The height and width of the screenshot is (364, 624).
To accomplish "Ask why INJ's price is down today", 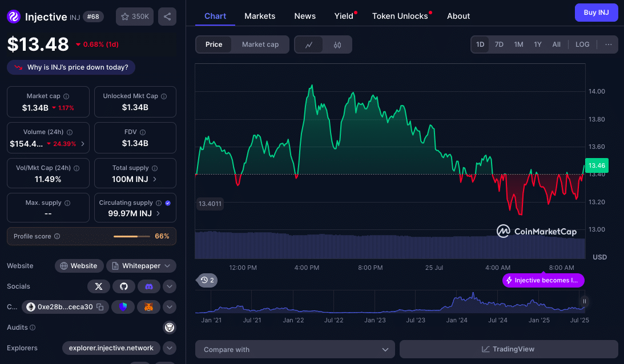I will (71, 67).
